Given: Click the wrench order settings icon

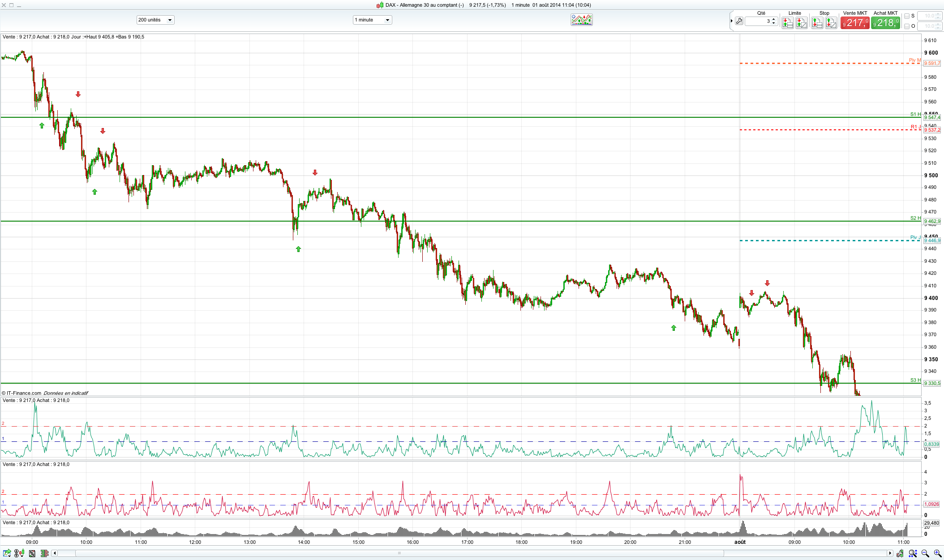Looking at the screenshot, I should 739,21.
